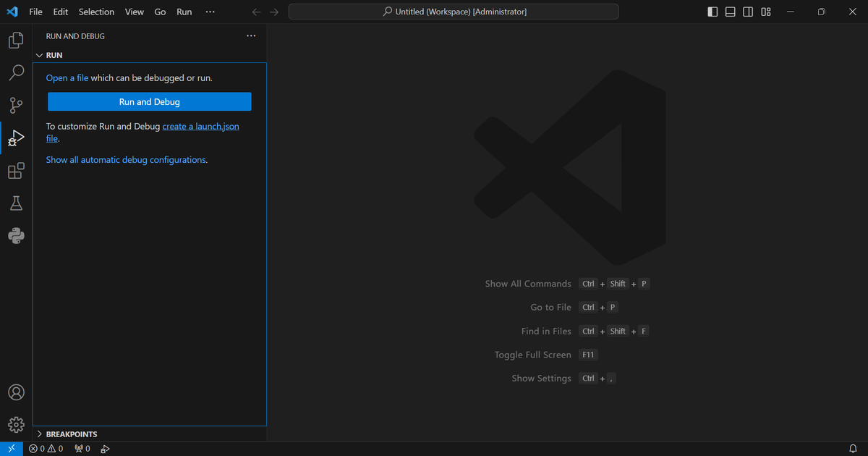Image resolution: width=868 pixels, height=456 pixels.
Task: Open the Extensions view icon
Action: point(16,171)
